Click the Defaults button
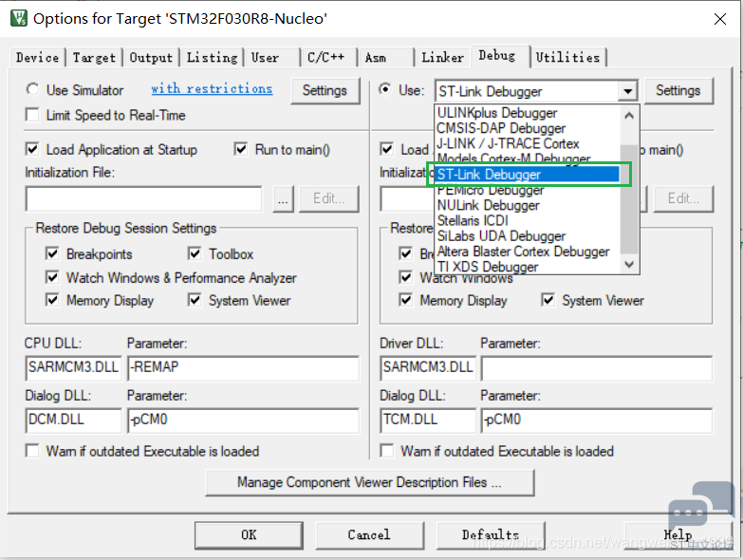 point(491,535)
